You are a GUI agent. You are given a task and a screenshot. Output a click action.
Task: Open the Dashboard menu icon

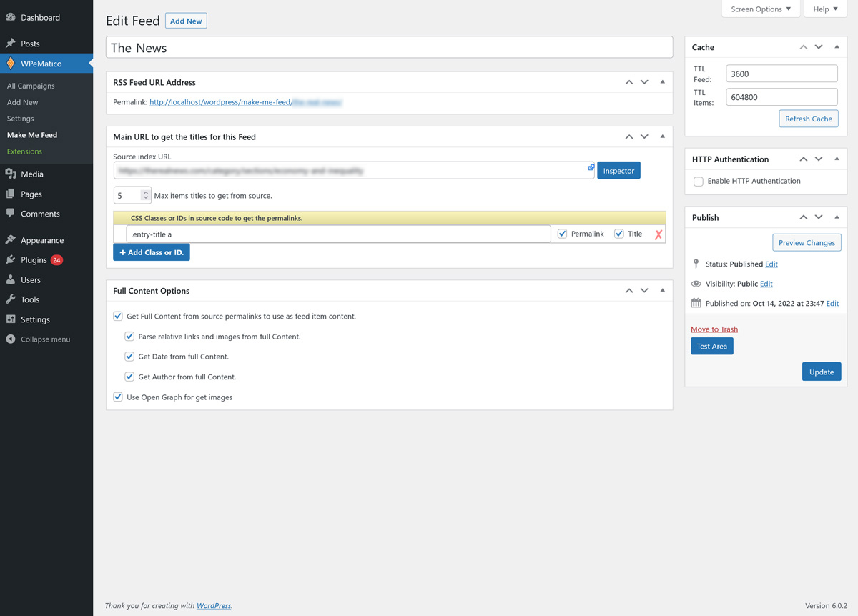tap(11, 17)
